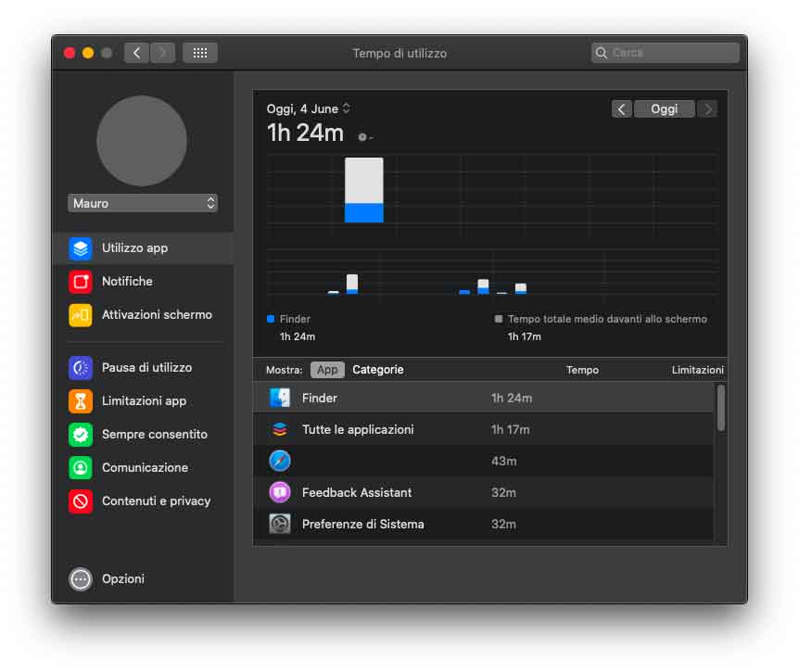799x672 pixels.
Task: Click the user avatar circle
Action: (x=142, y=141)
